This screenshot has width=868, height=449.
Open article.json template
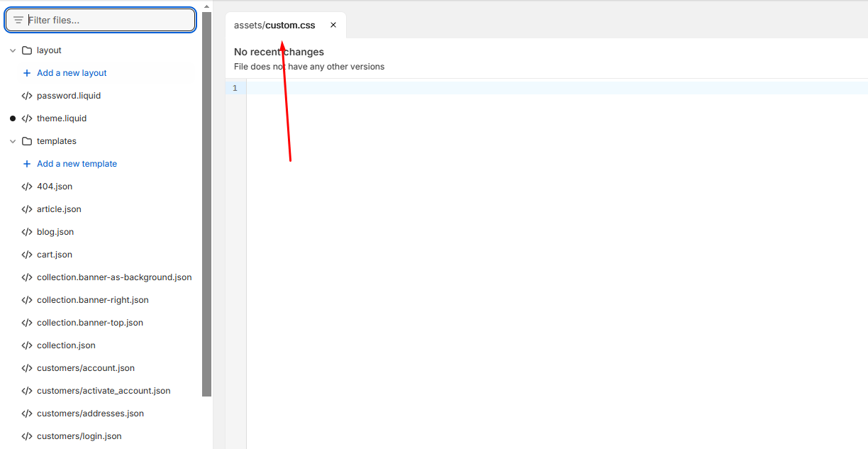coord(59,209)
